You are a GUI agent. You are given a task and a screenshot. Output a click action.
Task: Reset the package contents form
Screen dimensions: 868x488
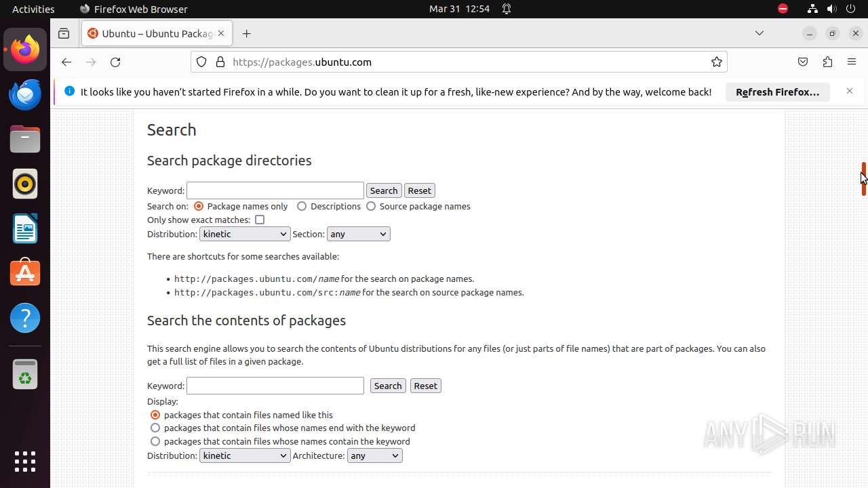[x=426, y=386]
